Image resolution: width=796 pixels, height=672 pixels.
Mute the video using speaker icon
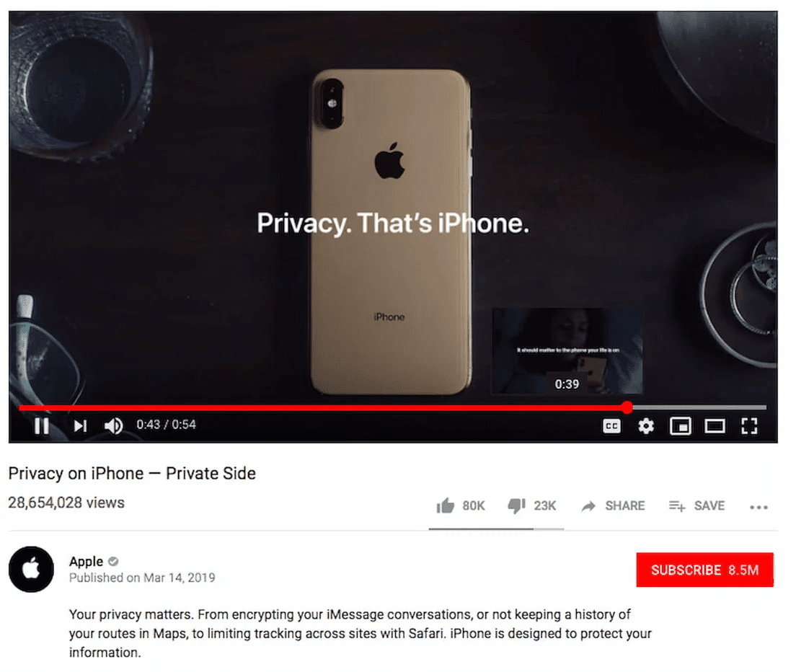[x=114, y=426]
